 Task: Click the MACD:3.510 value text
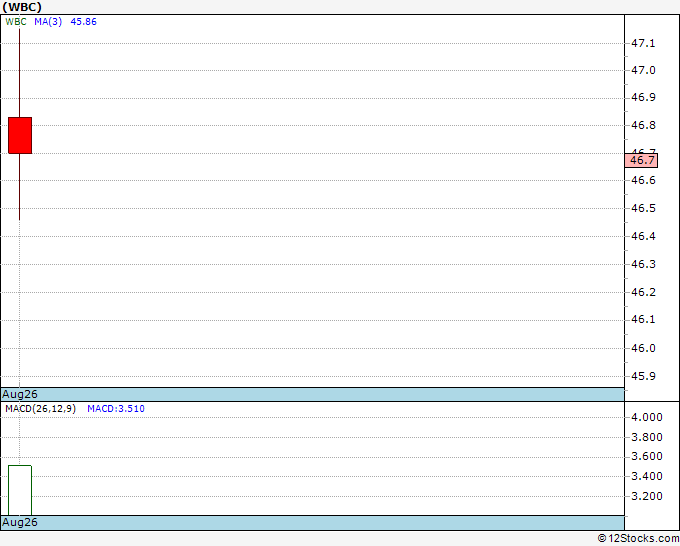(x=116, y=409)
